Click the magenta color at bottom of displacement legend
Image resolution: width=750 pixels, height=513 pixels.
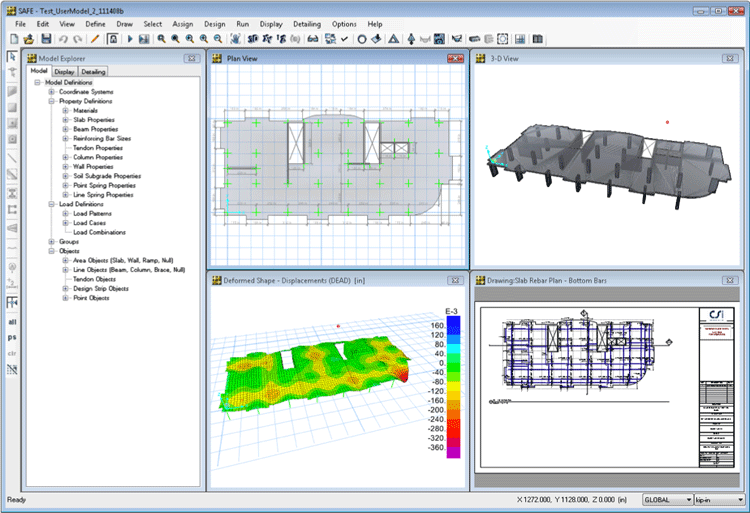tap(453, 452)
